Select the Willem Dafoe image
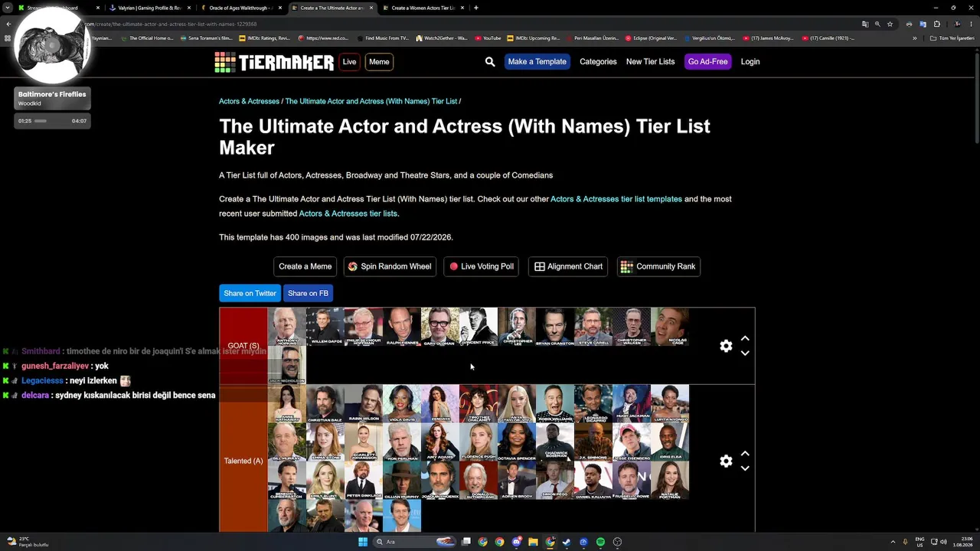Viewport: 980px width, 551px height. click(325, 327)
